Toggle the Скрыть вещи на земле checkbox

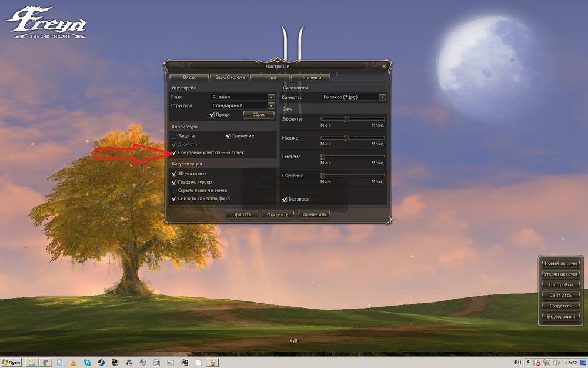pyautogui.click(x=174, y=191)
